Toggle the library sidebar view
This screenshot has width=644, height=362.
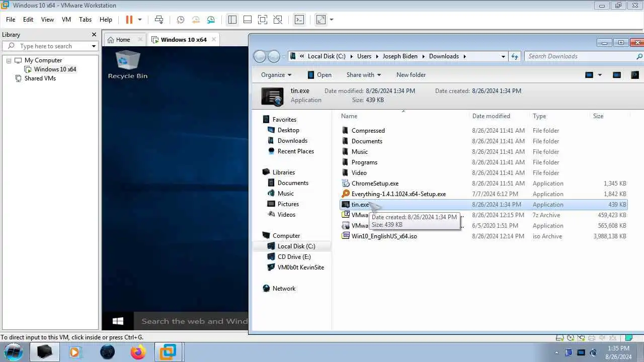232,20
